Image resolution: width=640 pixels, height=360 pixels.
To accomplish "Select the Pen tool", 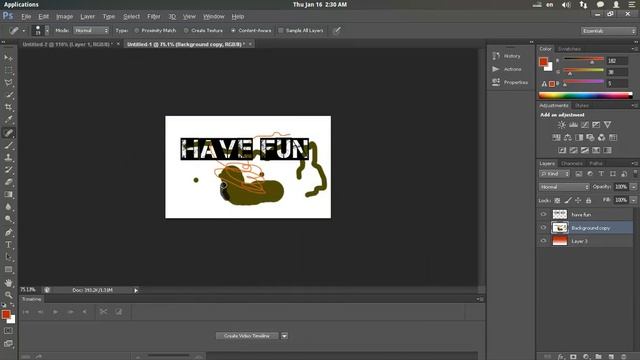I will coord(8,232).
